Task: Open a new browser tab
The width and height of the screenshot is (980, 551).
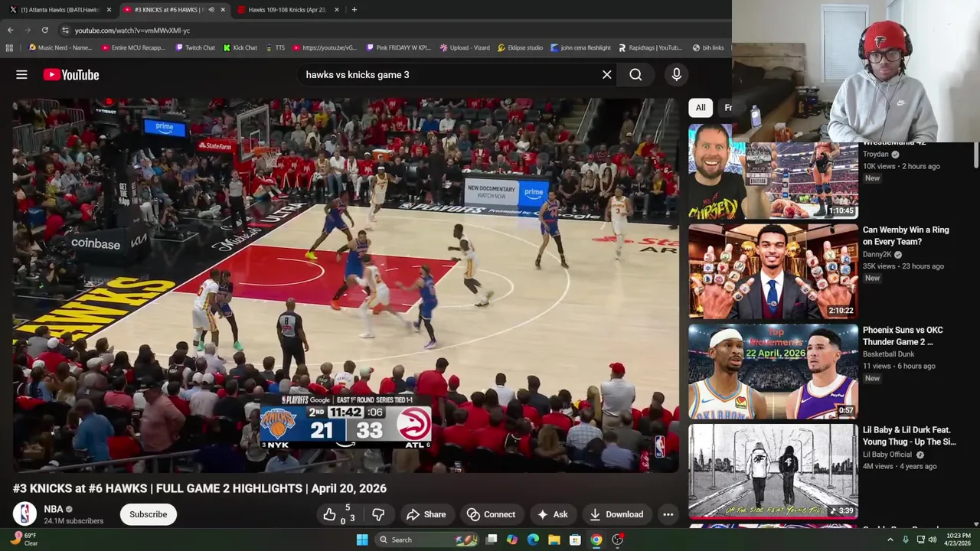Action: click(x=354, y=9)
